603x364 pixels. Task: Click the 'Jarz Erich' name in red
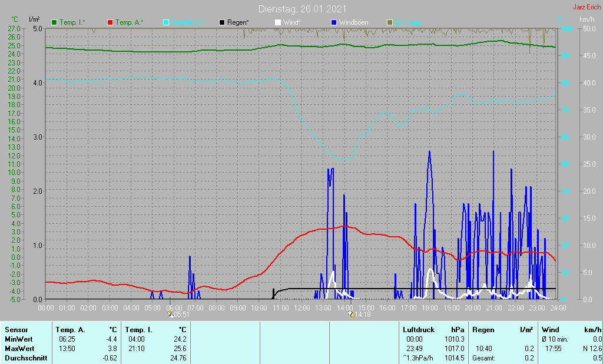(x=587, y=7)
